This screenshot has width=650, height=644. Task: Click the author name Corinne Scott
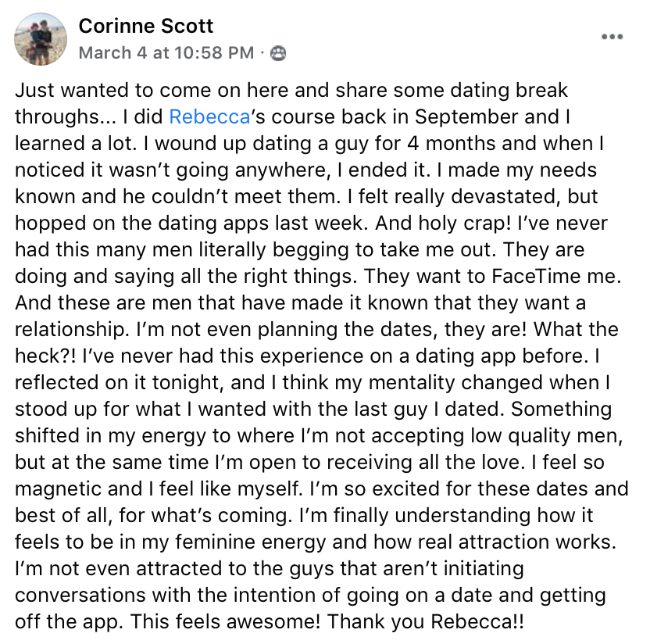tap(146, 27)
